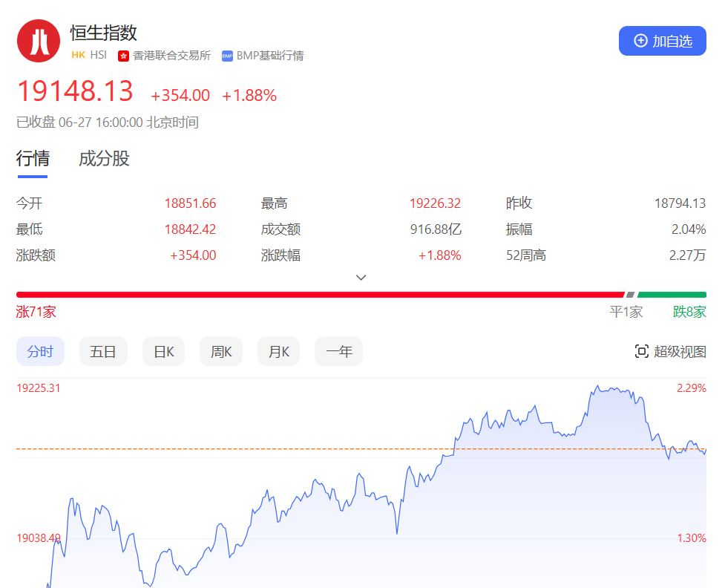Click chart axis label 19225.31
The image size is (725, 588).
[39, 388]
